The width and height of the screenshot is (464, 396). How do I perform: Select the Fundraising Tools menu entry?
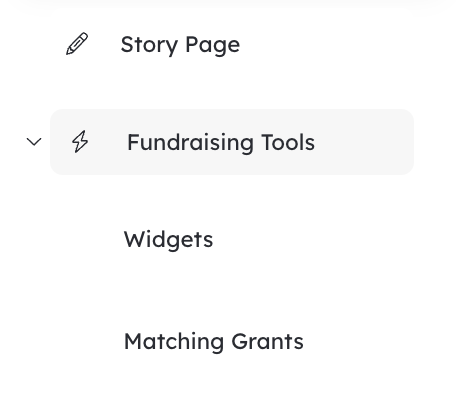232,142
